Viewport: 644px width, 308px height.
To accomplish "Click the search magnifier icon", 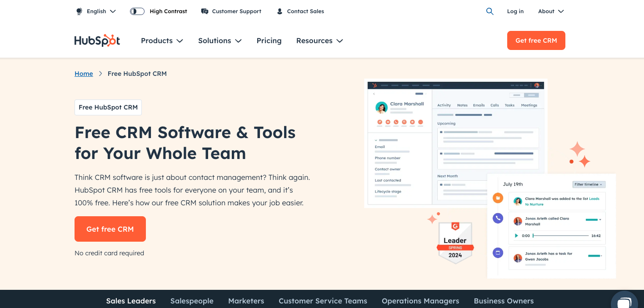I will coord(489,11).
